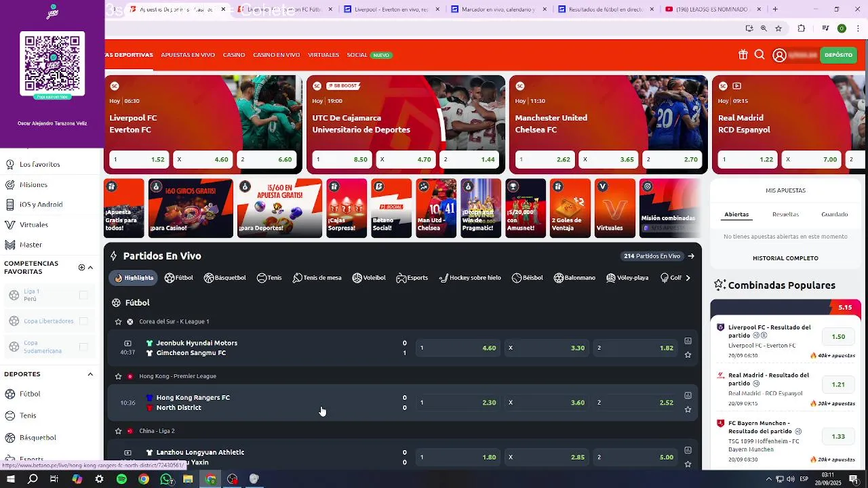Click the green DEPÓSITO button
This screenshot has height=488, width=868.
coord(839,55)
